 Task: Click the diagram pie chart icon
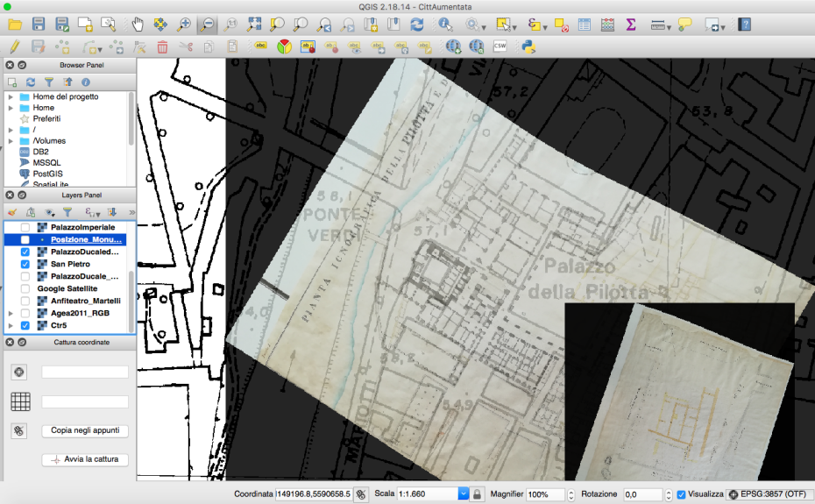point(284,46)
